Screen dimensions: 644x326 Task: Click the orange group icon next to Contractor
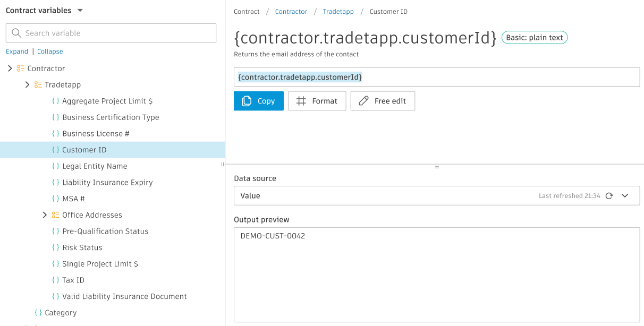pos(20,68)
